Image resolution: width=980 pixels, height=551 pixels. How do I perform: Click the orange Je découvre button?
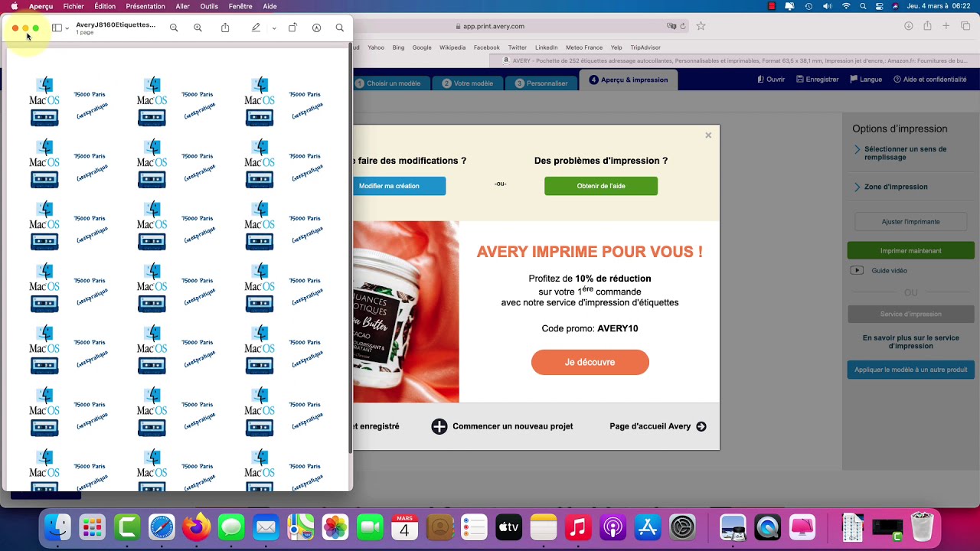pos(590,363)
